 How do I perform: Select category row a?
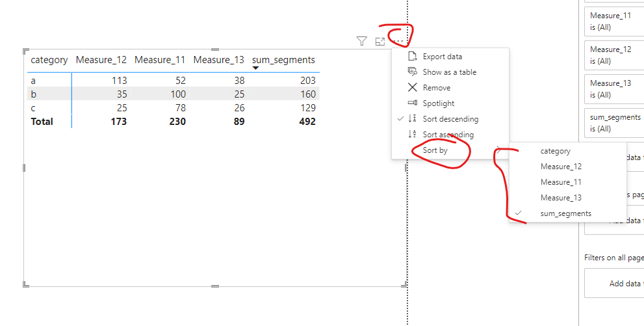pyautogui.click(x=33, y=81)
